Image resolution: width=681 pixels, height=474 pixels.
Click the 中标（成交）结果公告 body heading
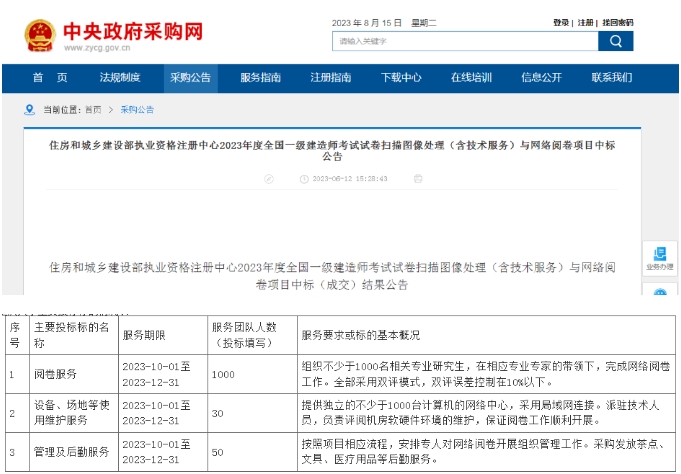click(332, 276)
